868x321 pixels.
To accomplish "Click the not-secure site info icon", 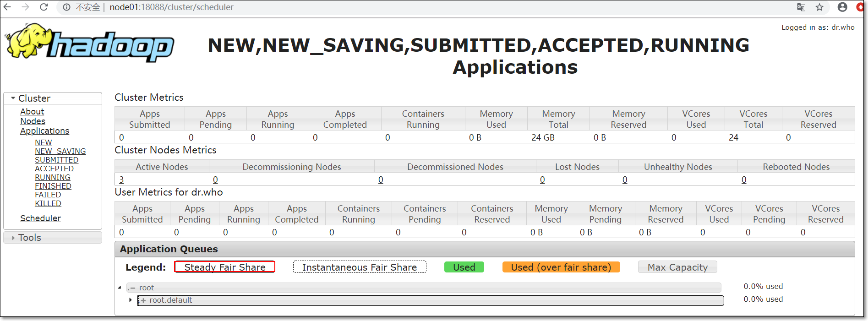I will [x=67, y=7].
